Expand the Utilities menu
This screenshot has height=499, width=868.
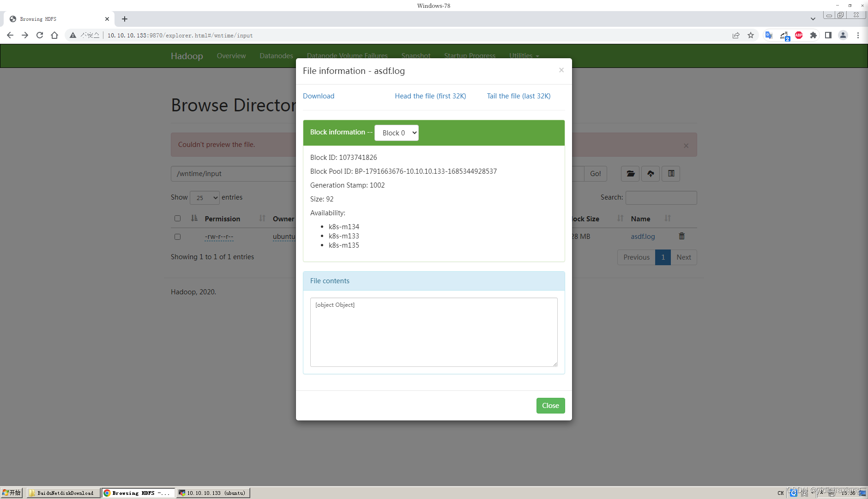524,55
